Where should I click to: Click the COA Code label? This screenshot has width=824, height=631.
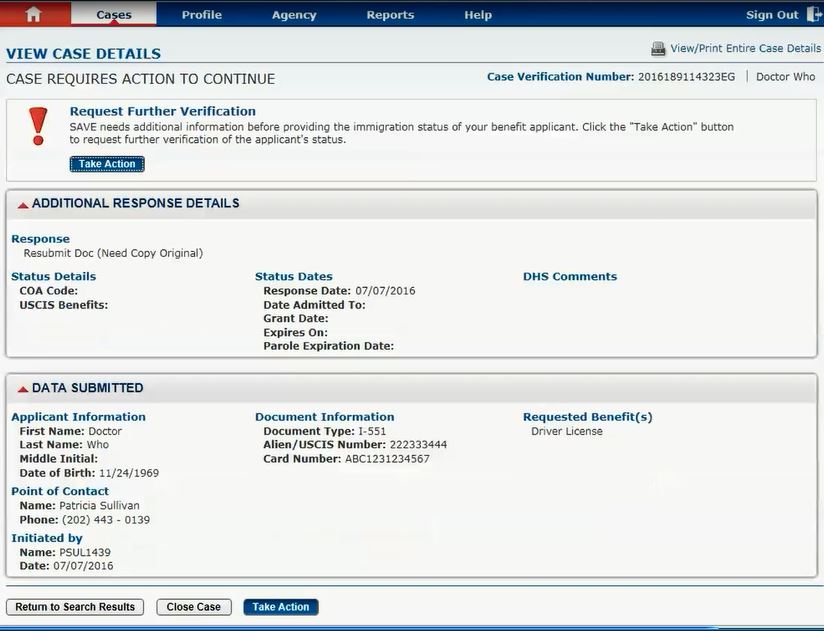click(48, 291)
